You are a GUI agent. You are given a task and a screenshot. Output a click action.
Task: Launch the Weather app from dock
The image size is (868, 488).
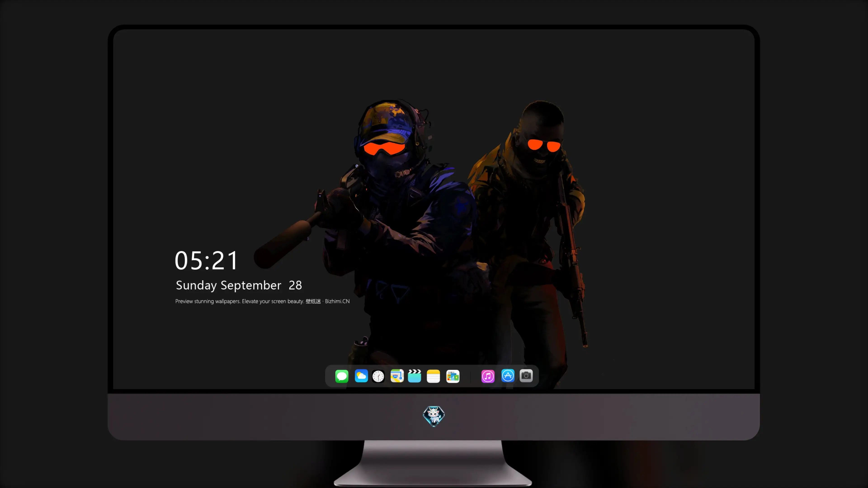pyautogui.click(x=361, y=376)
